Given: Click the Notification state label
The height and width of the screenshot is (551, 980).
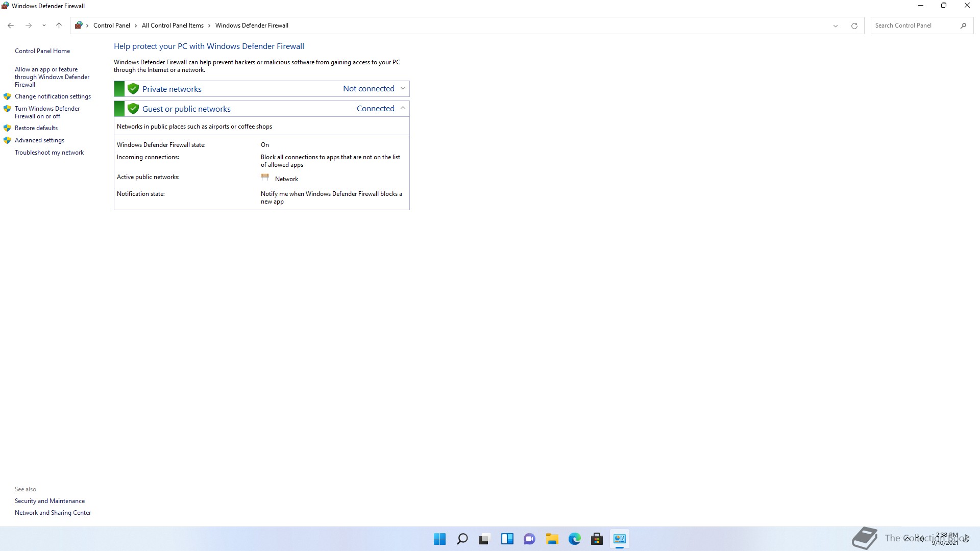Looking at the screenshot, I should (x=141, y=194).
